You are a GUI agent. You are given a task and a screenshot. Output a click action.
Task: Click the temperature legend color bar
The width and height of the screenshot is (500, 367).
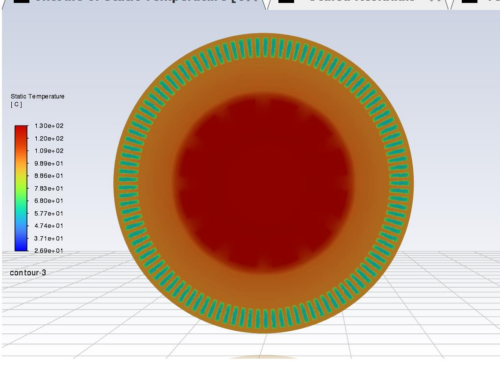coord(21,188)
